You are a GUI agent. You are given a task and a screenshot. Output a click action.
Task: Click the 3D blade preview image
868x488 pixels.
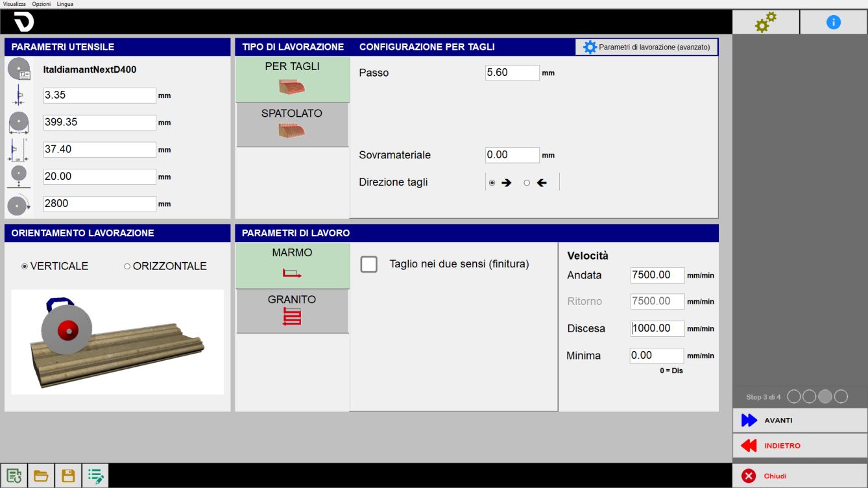click(117, 342)
